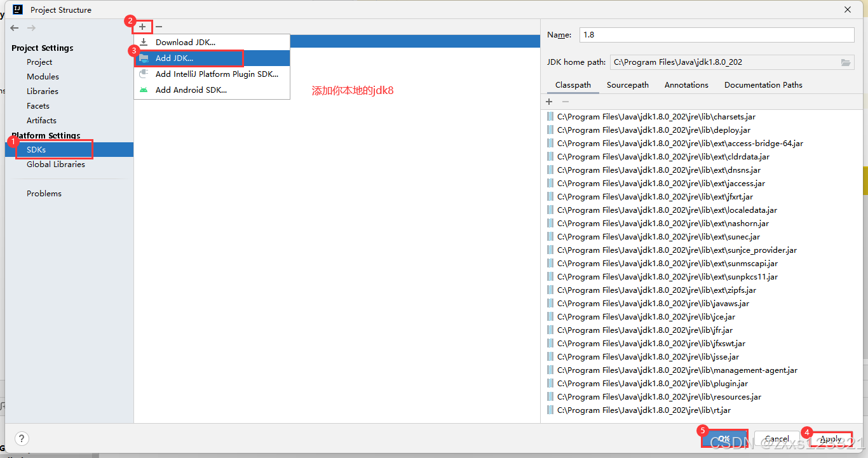This screenshot has height=458, width=868.
Task: Click the minus icon to remove the SDK
Action: (158, 27)
